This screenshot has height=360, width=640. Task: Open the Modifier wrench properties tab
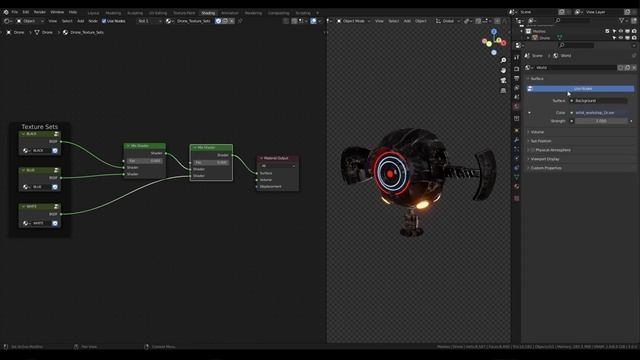point(517,140)
